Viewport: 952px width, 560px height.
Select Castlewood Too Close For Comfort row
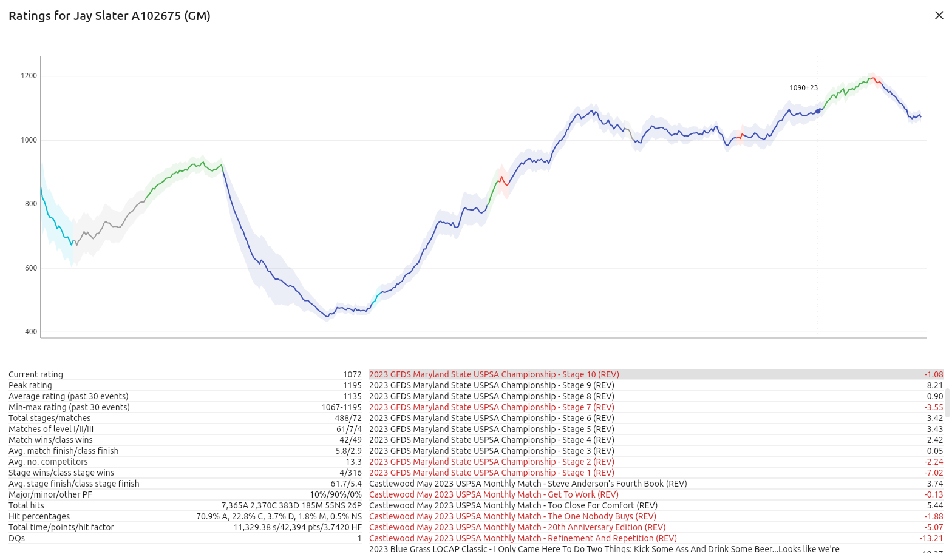click(656, 505)
